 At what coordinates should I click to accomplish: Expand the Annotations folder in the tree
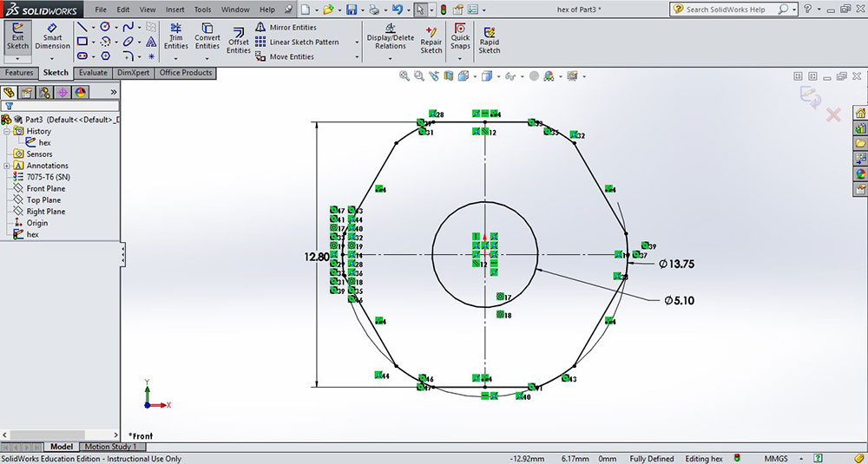[7, 166]
